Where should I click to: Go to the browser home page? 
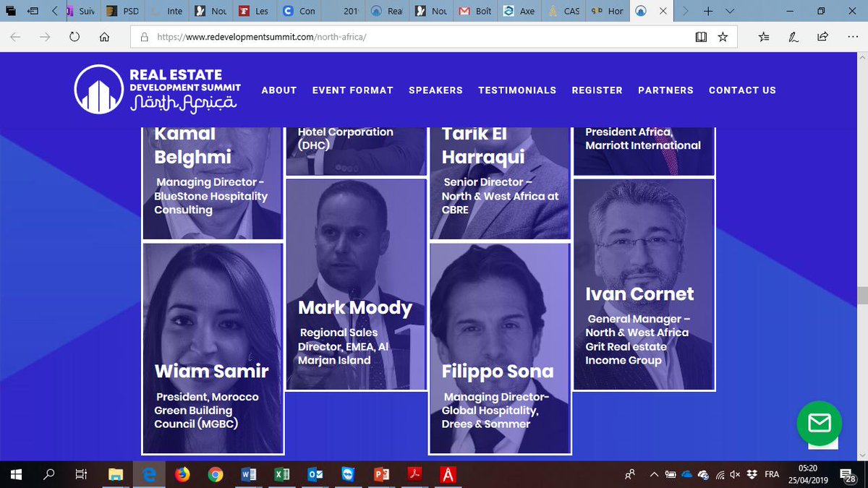(104, 37)
